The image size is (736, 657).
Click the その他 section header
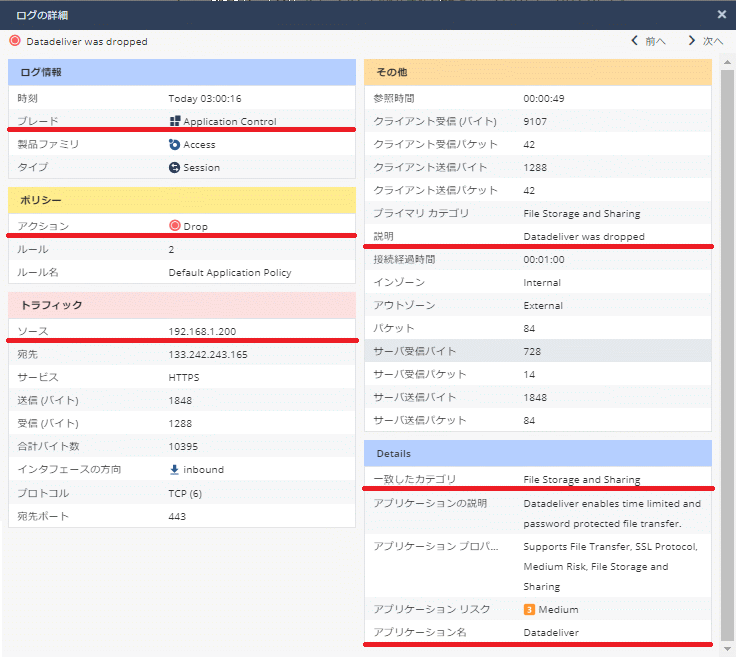[538, 72]
